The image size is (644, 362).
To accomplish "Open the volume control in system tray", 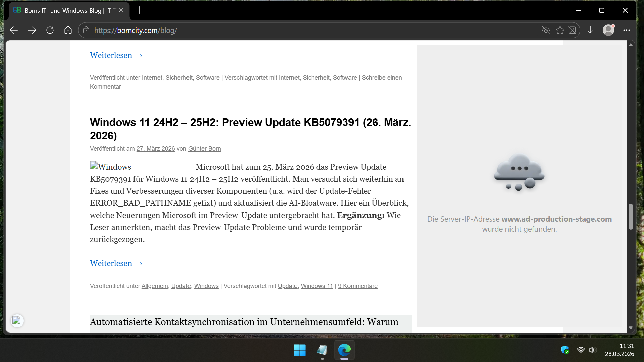I will pyautogui.click(x=592, y=350).
